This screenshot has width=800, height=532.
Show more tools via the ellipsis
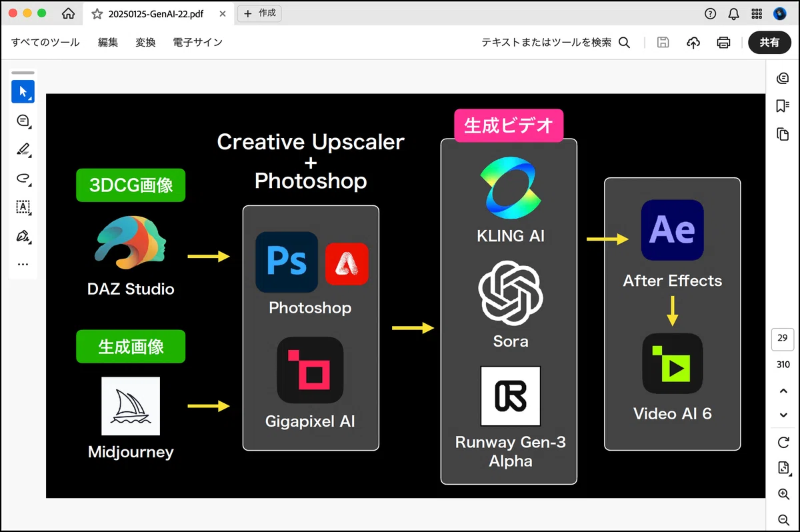pyautogui.click(x=23, y=264)
